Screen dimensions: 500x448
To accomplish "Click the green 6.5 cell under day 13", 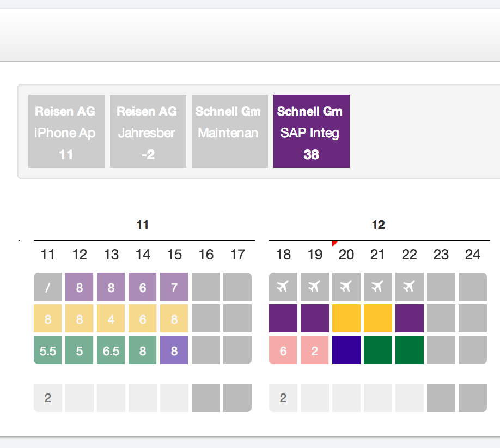I will [111, 350].
